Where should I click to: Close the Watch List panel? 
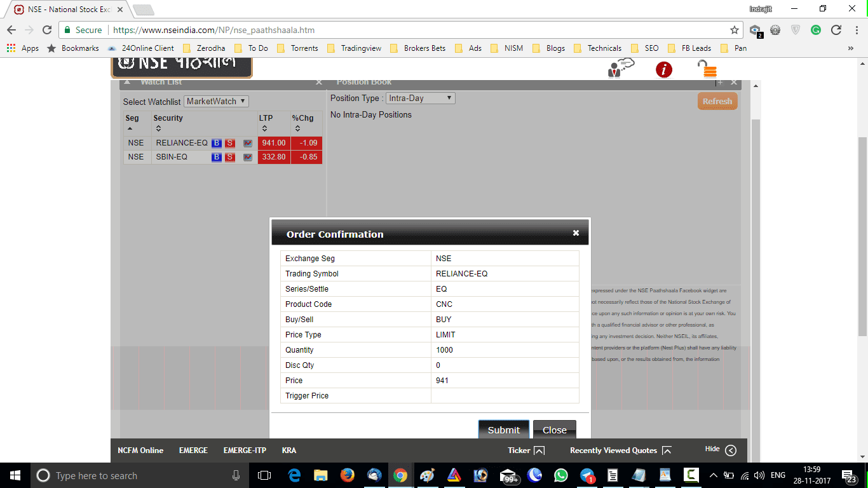(x=319, y=82)
